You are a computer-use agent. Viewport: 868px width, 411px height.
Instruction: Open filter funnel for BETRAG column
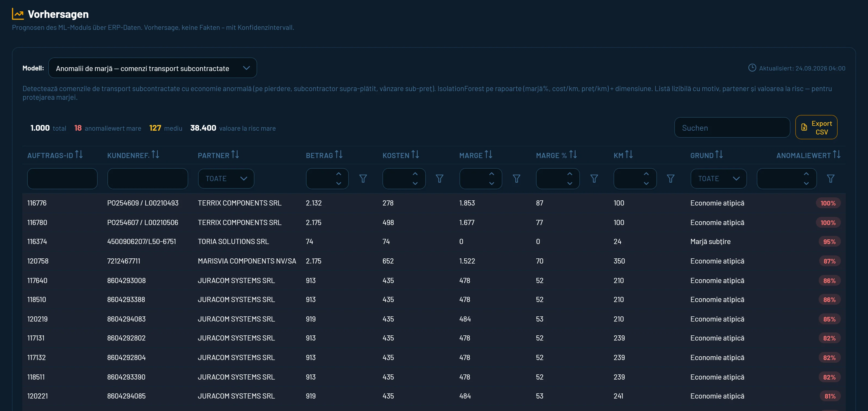[363, 179]
